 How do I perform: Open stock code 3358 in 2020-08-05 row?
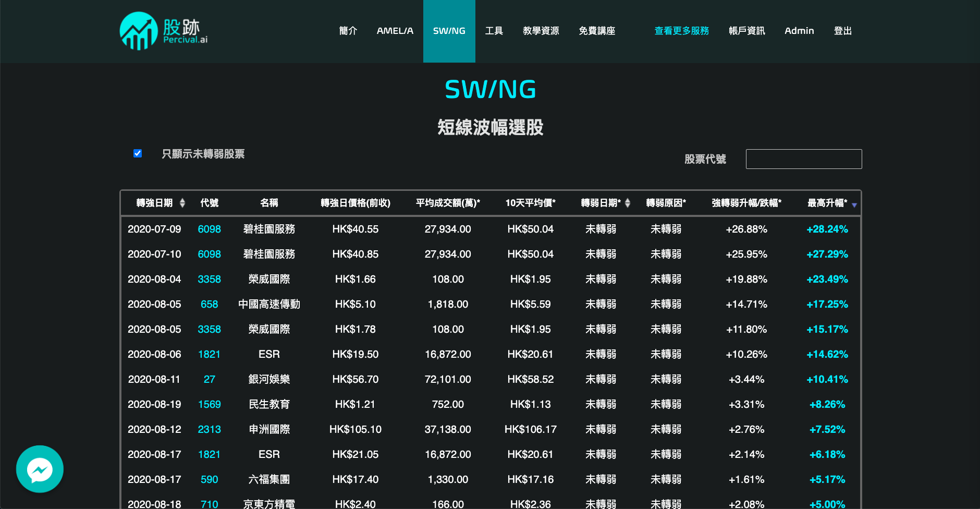(x=210, y=329)
